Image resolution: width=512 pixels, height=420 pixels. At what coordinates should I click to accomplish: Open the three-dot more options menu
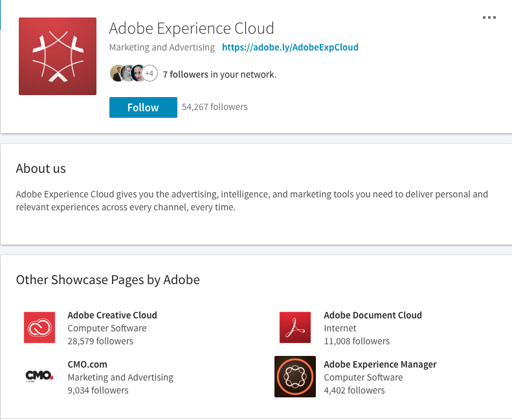(x=489, y=17)
